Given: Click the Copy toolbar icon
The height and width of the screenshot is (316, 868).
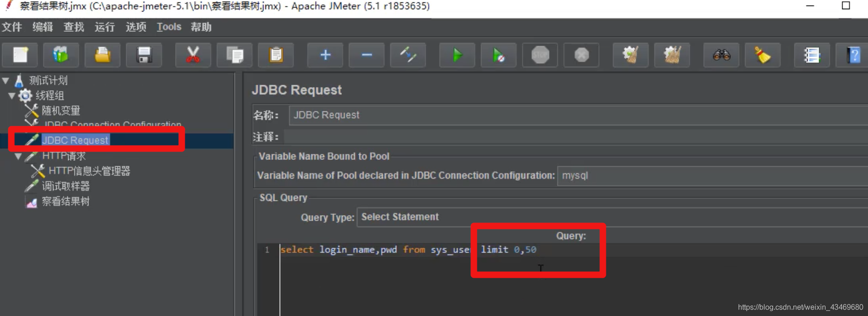Looking at the screenshot, I should (235, 55).
